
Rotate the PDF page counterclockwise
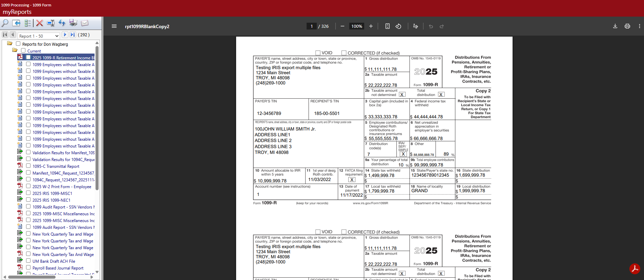398,26
